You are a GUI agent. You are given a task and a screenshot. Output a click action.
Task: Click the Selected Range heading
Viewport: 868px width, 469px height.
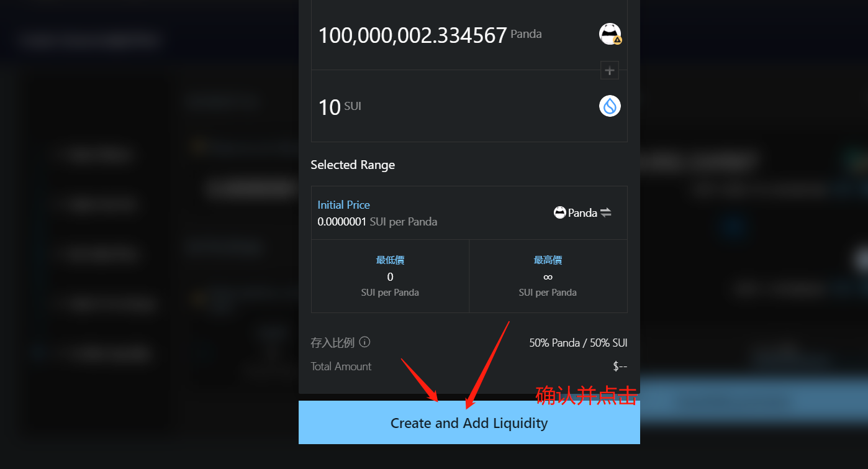pyautogui.click(x=353, y=165)
